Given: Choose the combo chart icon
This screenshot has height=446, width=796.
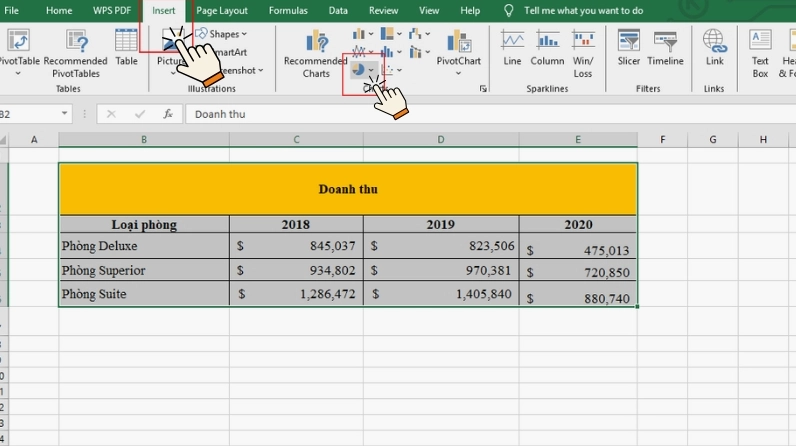Looking at the screenshot, I should click(x=415, y=52).
